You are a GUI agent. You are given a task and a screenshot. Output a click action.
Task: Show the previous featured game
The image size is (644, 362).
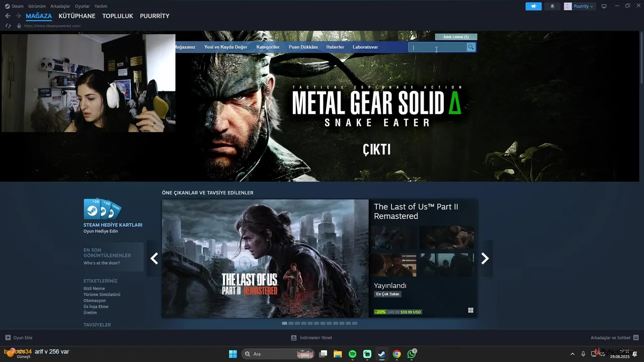coord(154,258)
